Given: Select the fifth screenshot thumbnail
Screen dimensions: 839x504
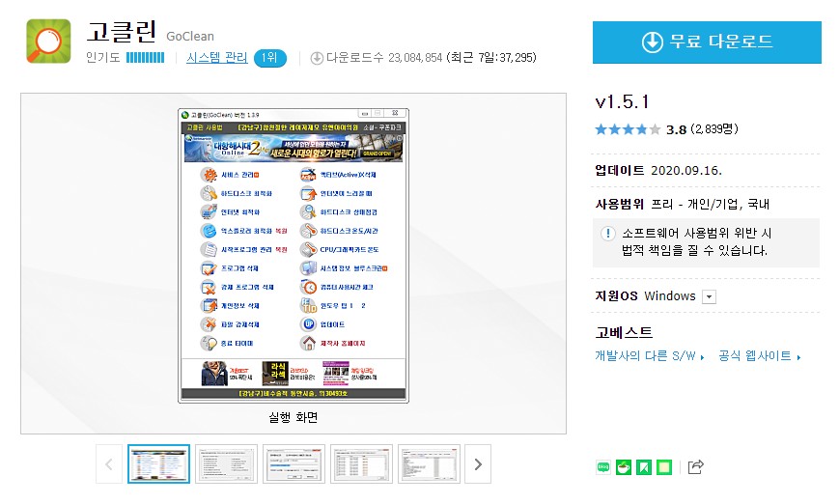Looking at the screenshot, I should pyautogui.click(x=429, y=463).
